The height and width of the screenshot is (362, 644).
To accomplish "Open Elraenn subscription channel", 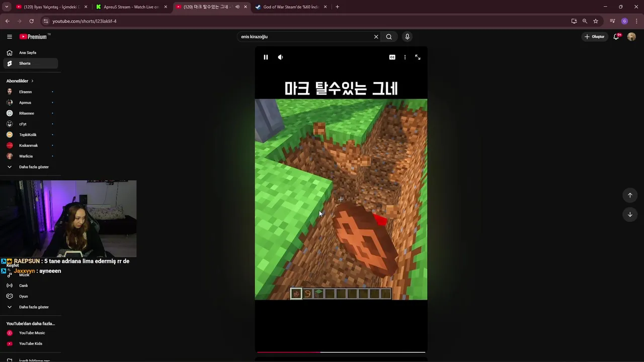I will [x=30, y=92].
